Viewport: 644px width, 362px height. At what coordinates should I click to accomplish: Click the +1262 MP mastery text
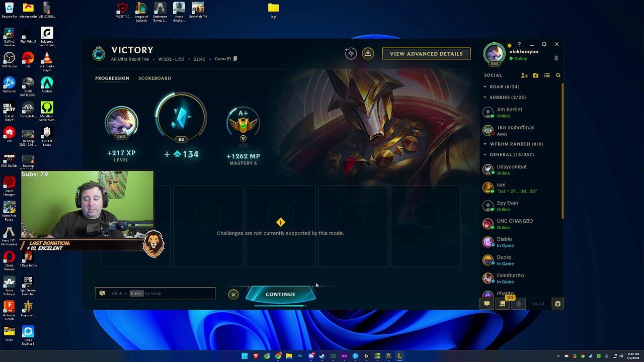pyautogui.click(x=243, y=156)
